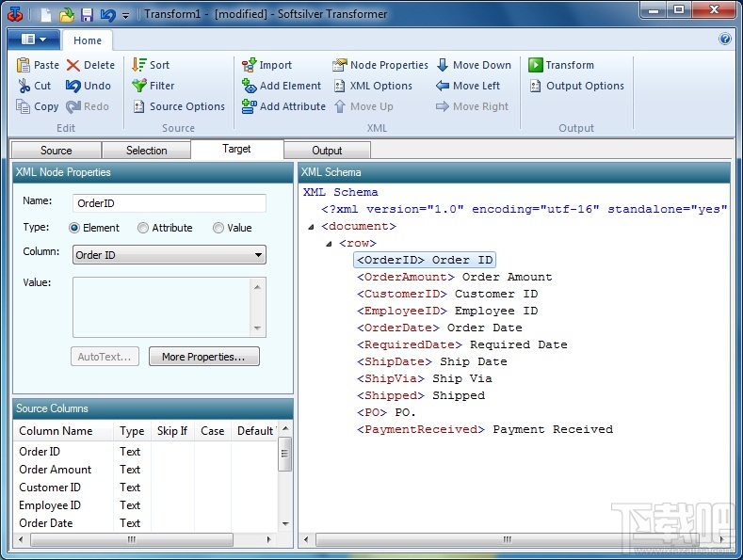Switch to the Target tab
Screen dimensions: 743x560
point(237,149)
